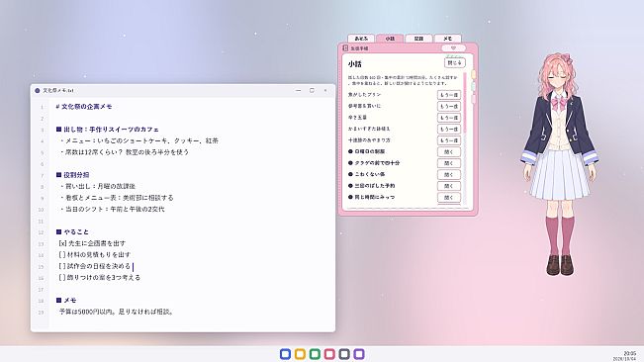This screenshot has height=362, width=644.
Task: Click the 'メモ' heading in the editor
Action: pyautogui.click(x=66, y=301)
